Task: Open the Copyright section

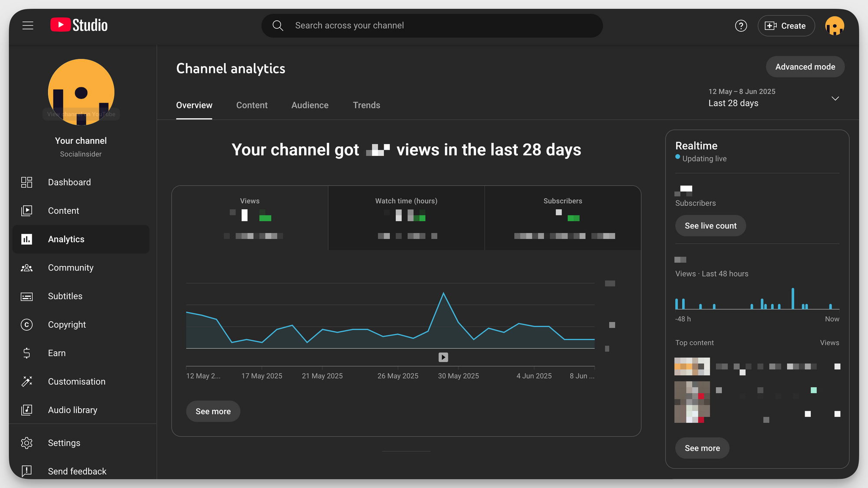Action: (x=67, y=324)
